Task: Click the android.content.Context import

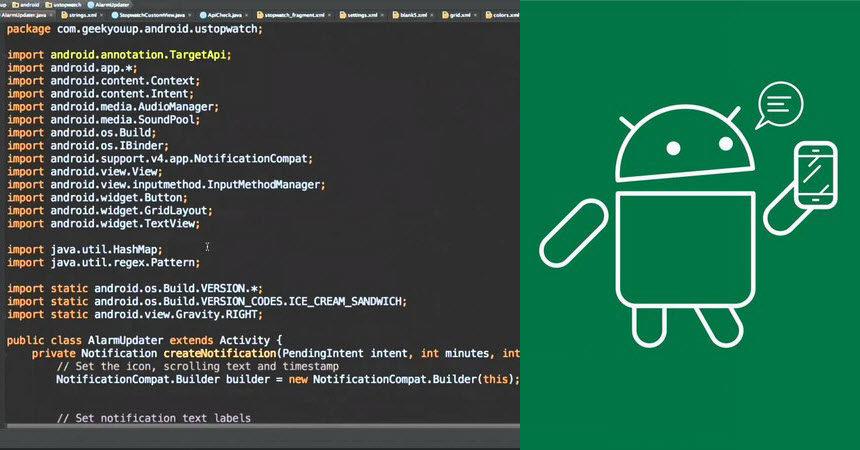Action: point(103,81)
